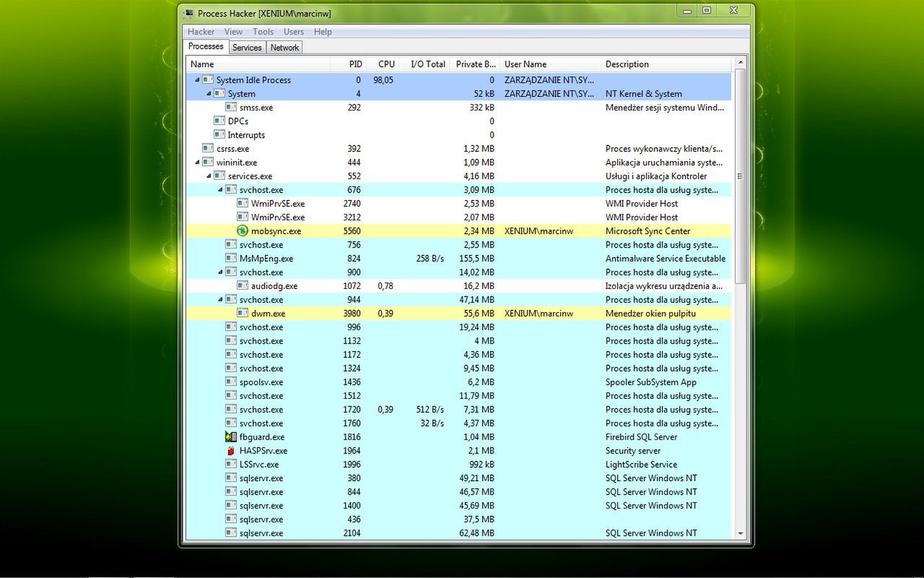
Task: Sort by the Description column header
Action: (667, 64)
